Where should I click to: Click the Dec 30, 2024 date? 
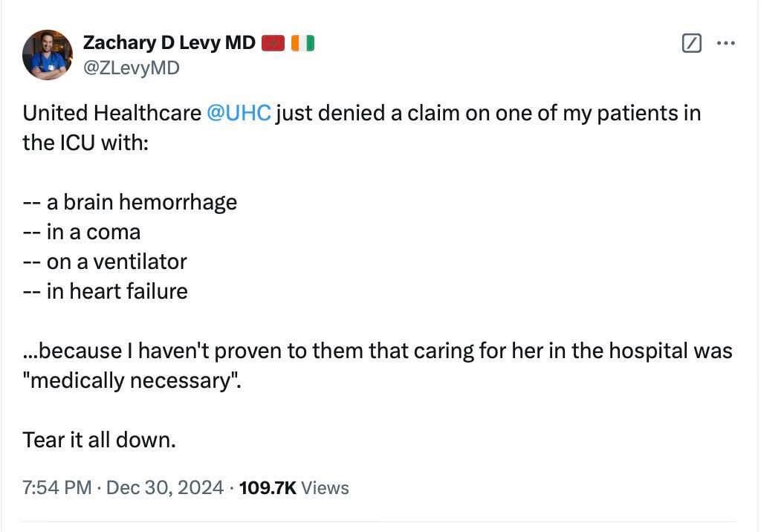pyautogui.click(x=165, y=487)
